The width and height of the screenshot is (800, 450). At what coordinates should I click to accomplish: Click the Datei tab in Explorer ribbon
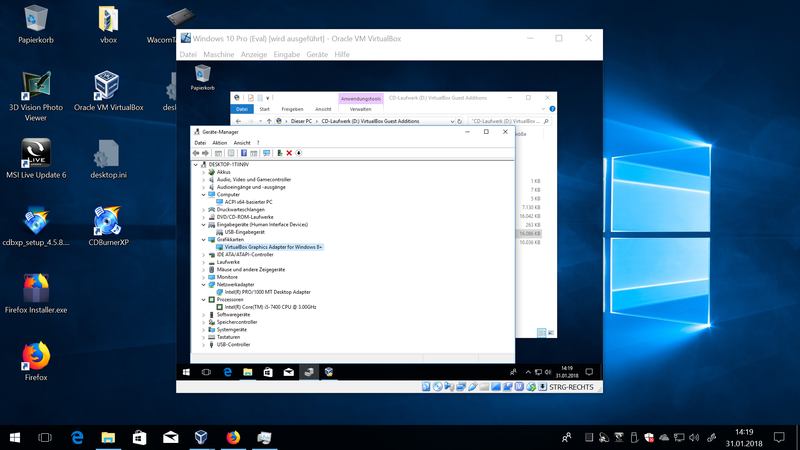tap(242, 109)
